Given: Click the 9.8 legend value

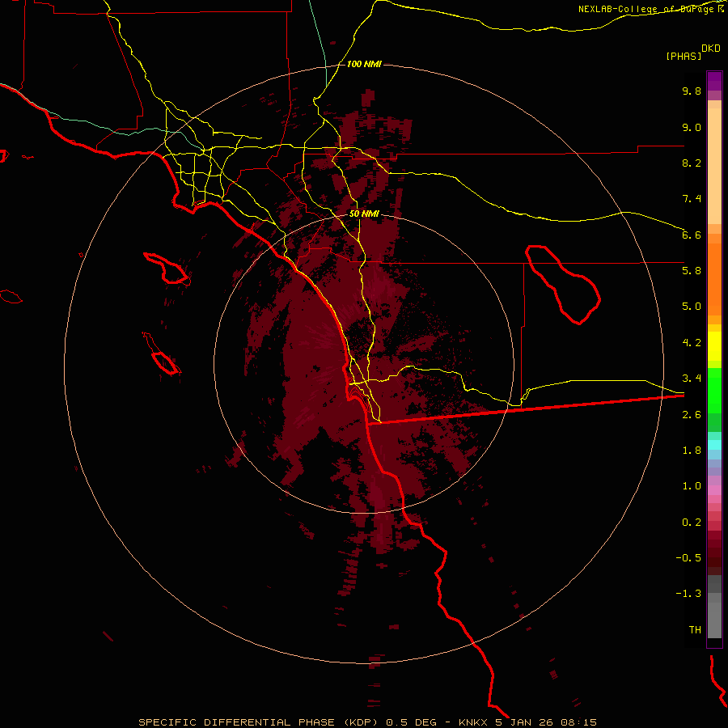Looking at the screenshot, I should [692, 91].
